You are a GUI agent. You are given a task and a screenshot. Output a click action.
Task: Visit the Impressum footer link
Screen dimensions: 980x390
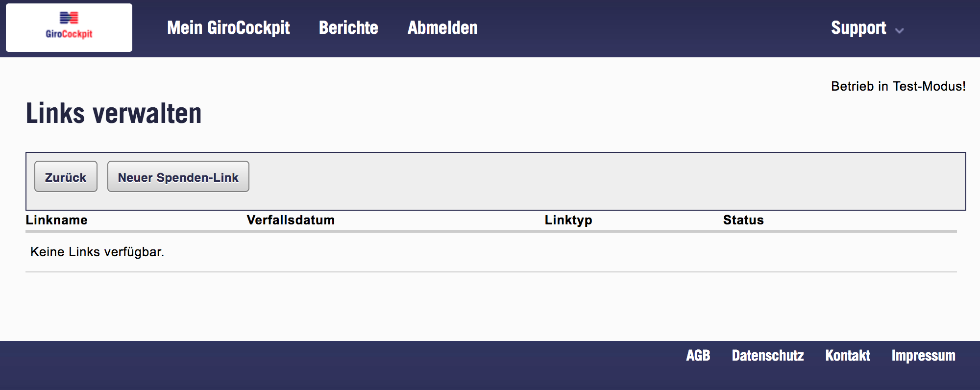click(923, 355)
